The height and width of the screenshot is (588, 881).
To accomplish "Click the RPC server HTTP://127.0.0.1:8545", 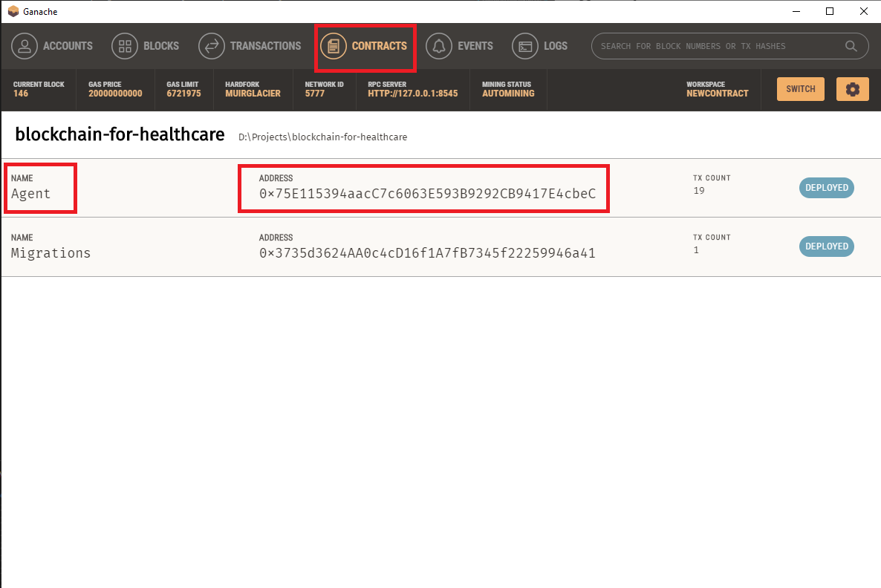I will [x=413, y=94].
